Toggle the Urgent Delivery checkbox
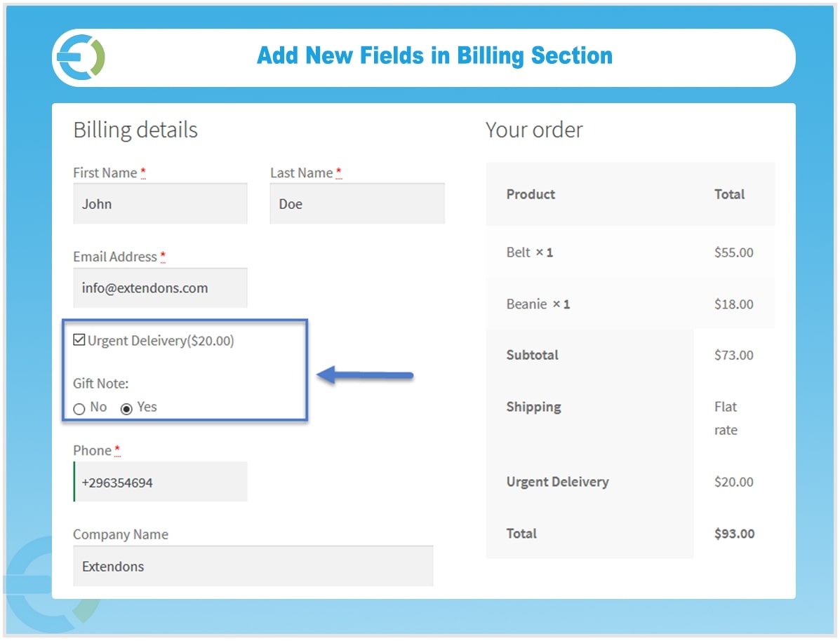The height and width of the screenshot is (641, 840). 79,341
